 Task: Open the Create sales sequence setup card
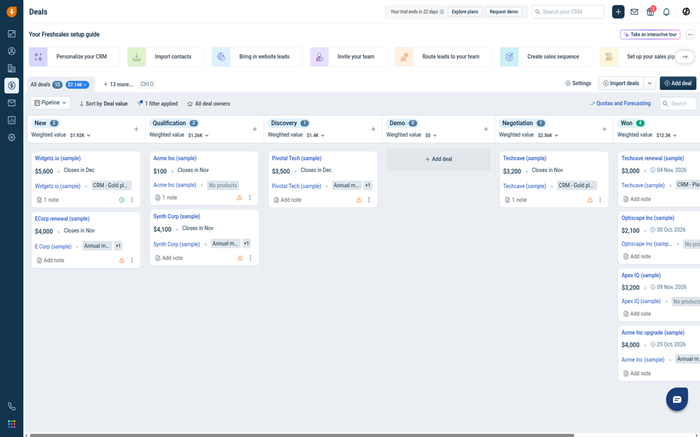click(546, 57)
